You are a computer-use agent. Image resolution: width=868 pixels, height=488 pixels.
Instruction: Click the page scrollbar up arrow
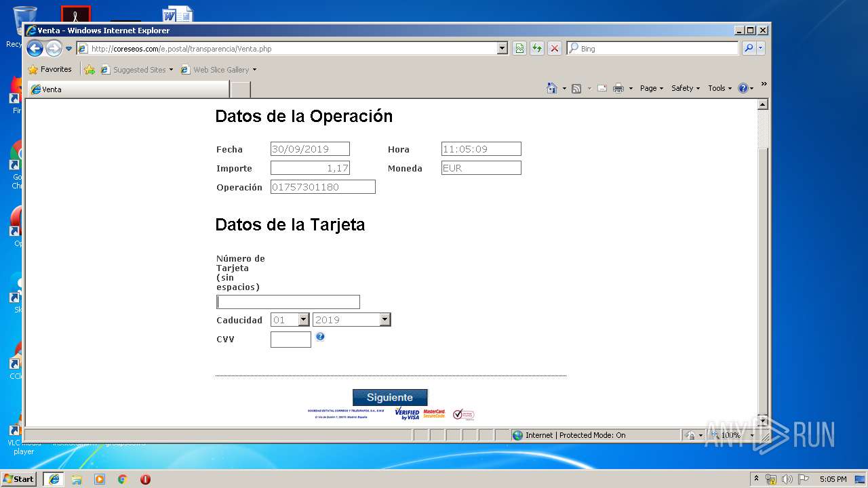pyautogui.click(x=763, y=104)
